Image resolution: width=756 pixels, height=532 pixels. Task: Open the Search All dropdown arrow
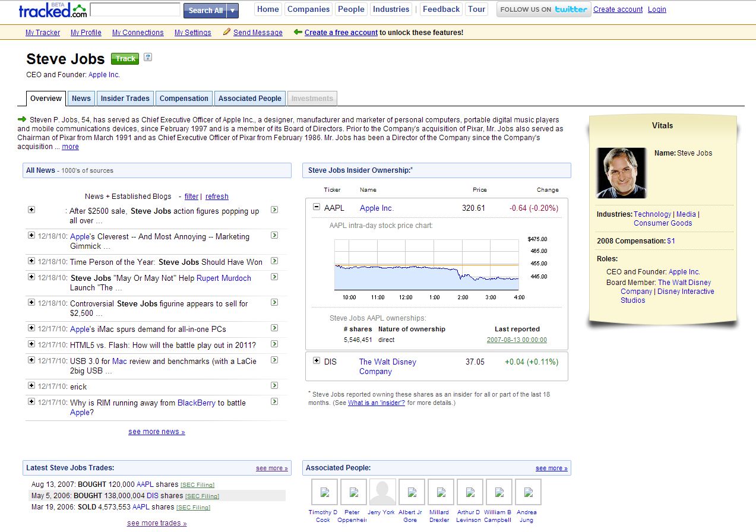pyautogui.click(x=232, y=10)
